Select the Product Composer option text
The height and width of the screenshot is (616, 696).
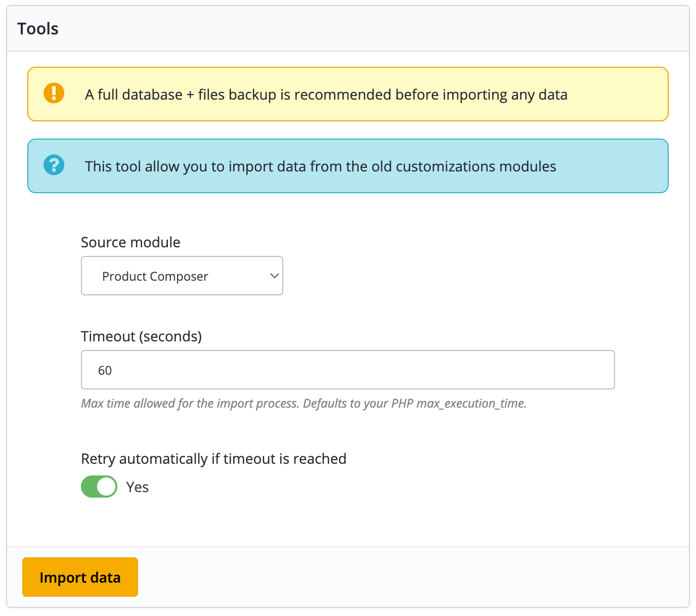(x=155, y=276)
